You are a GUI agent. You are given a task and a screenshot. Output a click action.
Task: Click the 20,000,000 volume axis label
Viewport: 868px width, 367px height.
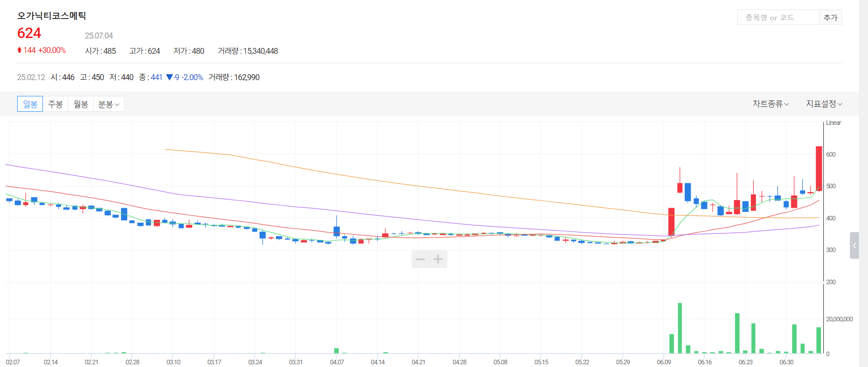839,319
